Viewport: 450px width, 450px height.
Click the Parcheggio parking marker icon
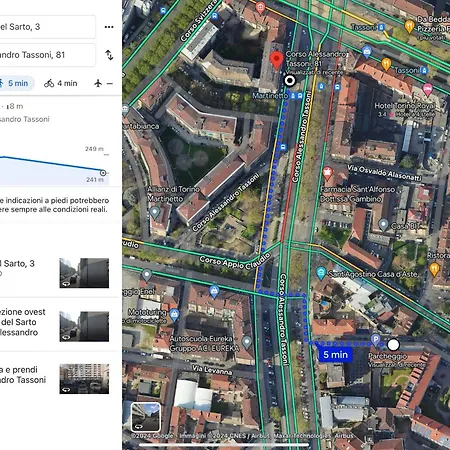(376, 339)
